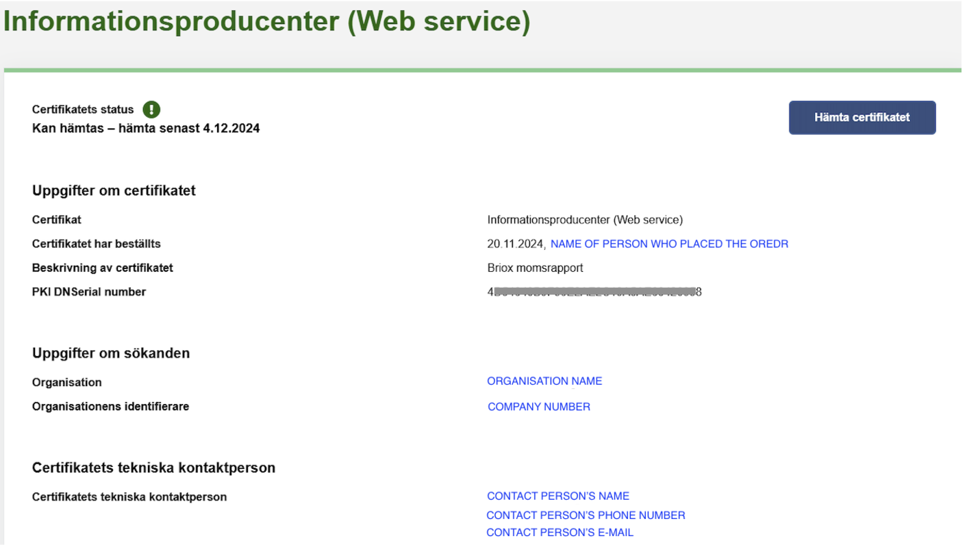This screenshot has height=560, width=967.
Task: Click the green exclamation status icon
Action: coord(151,110)
